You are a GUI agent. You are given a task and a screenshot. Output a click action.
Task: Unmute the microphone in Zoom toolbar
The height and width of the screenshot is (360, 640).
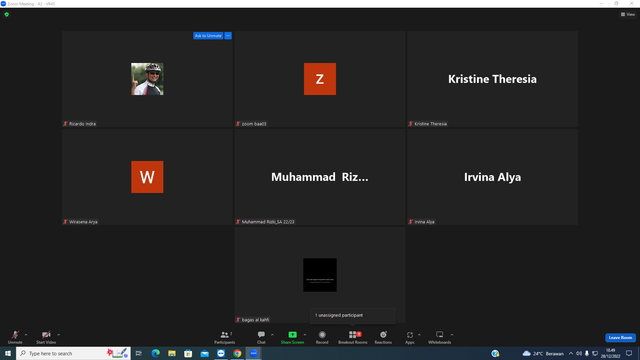(15, 337)
